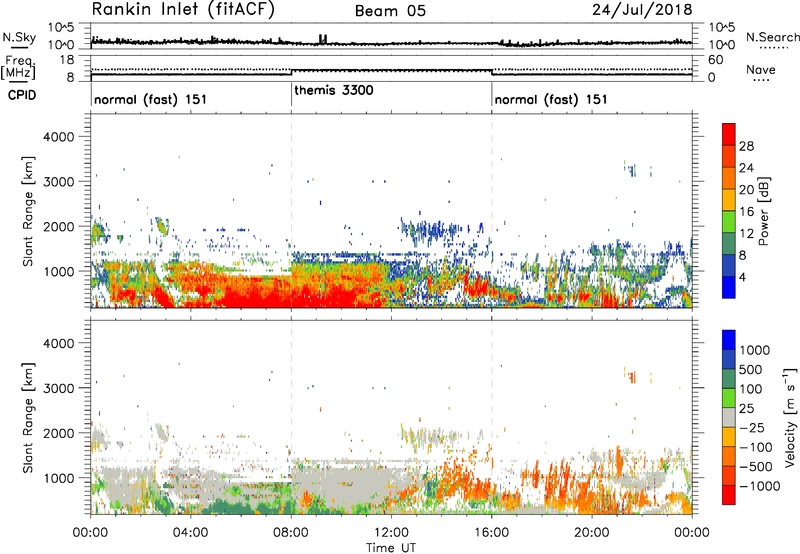Click '3000' slant range tick in Velocity panel
The image size is (800, 554).
tap(58, 388)
